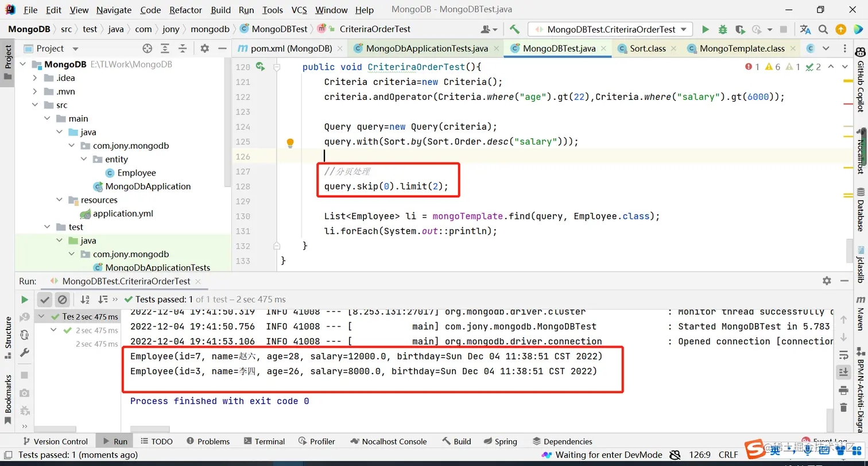
Task: Open the user account dropdown in the toolbar
Action: pos(489,29)
